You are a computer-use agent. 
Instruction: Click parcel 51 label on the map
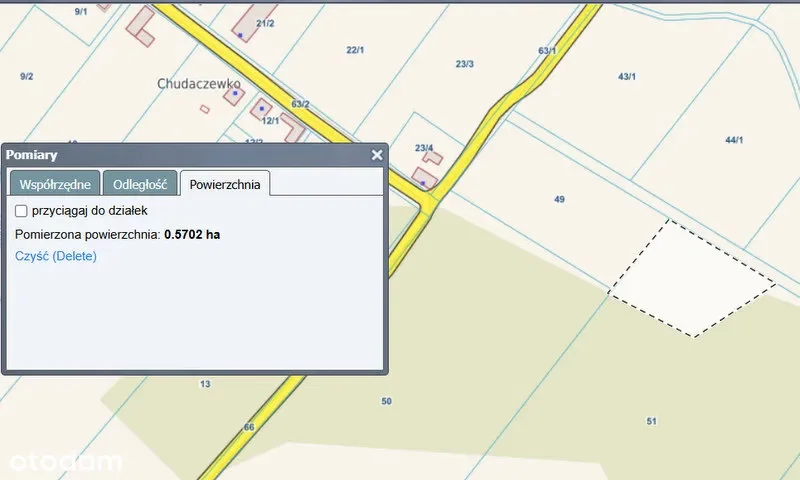[x=651, y=421]
